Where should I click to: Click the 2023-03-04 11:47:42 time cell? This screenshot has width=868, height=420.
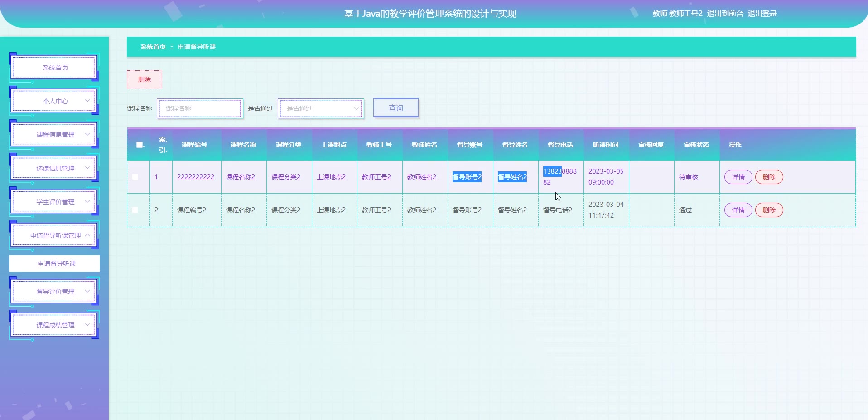(x=606, y=210)
